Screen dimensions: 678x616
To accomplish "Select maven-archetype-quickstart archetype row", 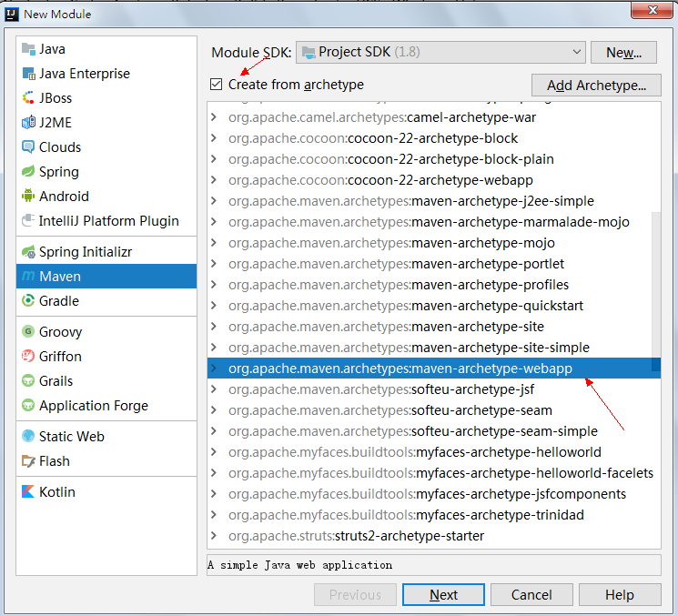I will coord(434,306).
